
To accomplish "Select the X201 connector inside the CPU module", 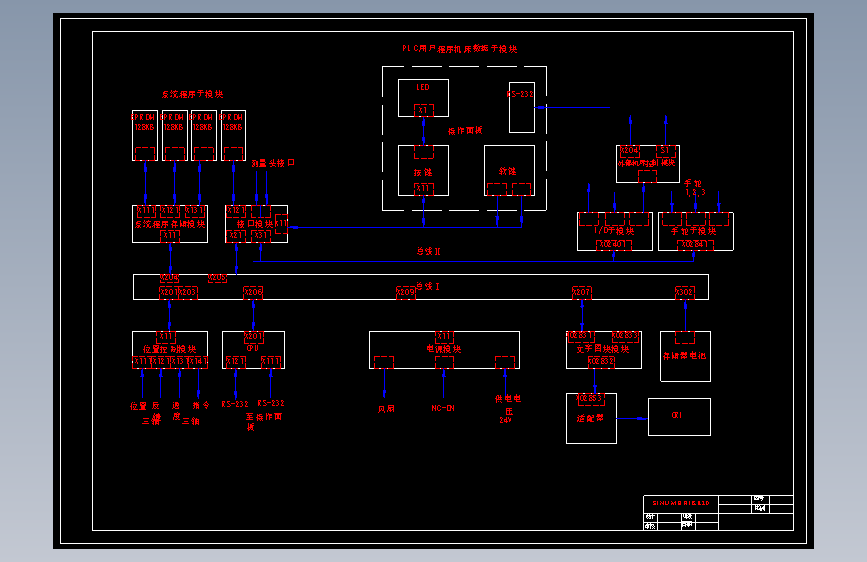I will click(254, 336).
